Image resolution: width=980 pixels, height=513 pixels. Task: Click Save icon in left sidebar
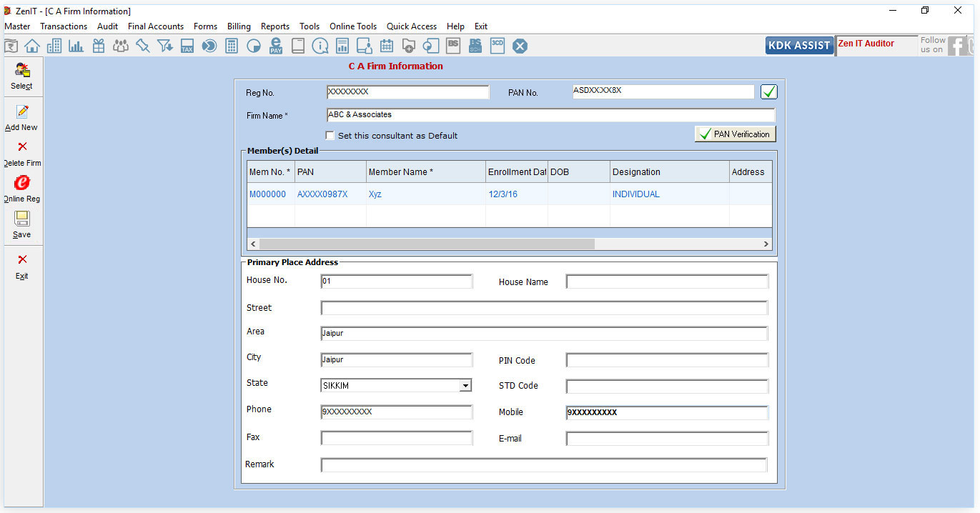[x=21, y=224]
